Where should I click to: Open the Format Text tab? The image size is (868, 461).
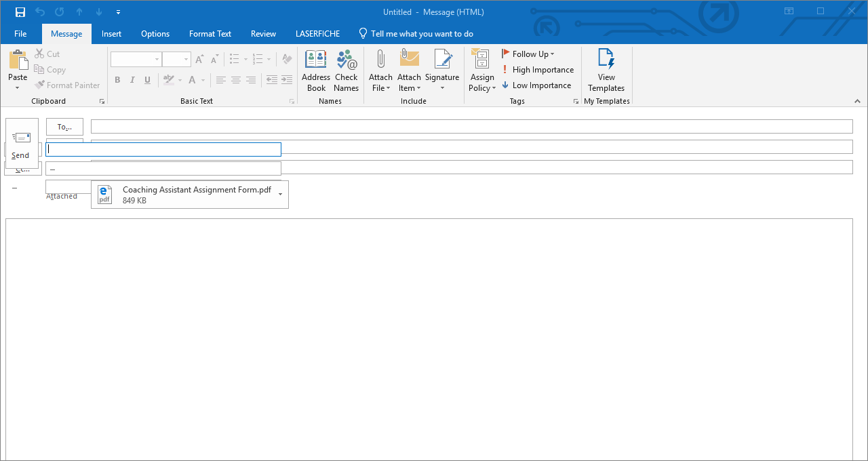[210, 34]
